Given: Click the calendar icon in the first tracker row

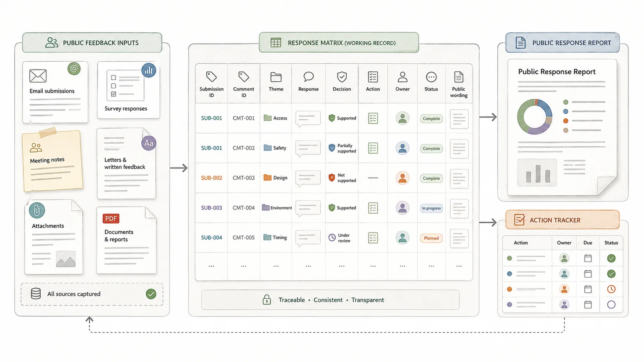Looking at the screenshot, I should (x=588, y=258).
